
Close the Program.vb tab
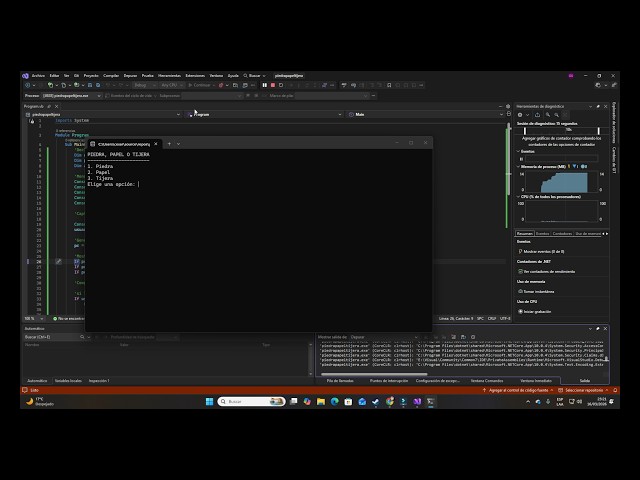coord(56,106)
